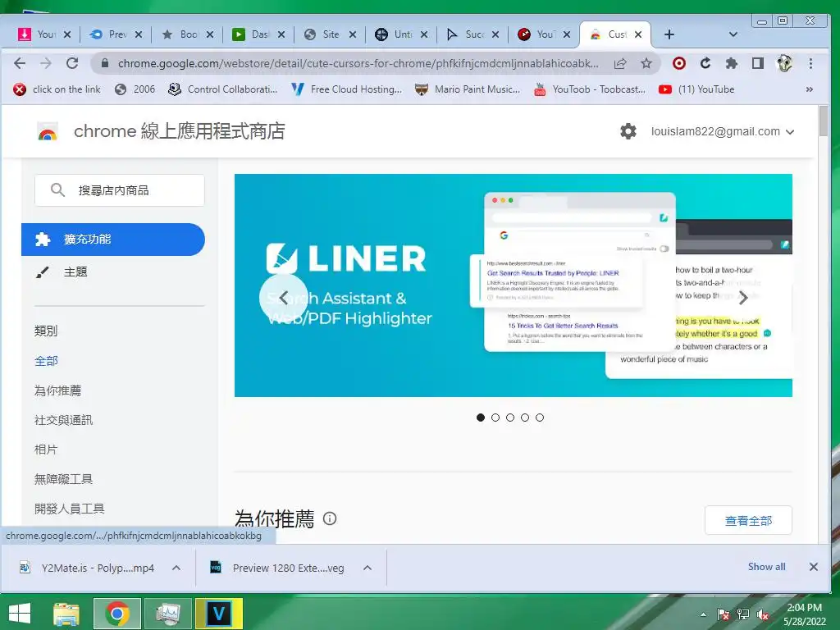Select the first carousel dot
Image resolution: width=840 pixels, height=630 pixels.
(481, 418)
